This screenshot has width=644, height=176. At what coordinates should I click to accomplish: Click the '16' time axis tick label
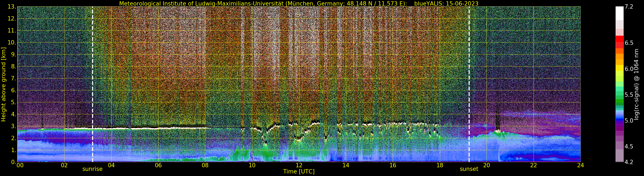click(x=393, y=165)
